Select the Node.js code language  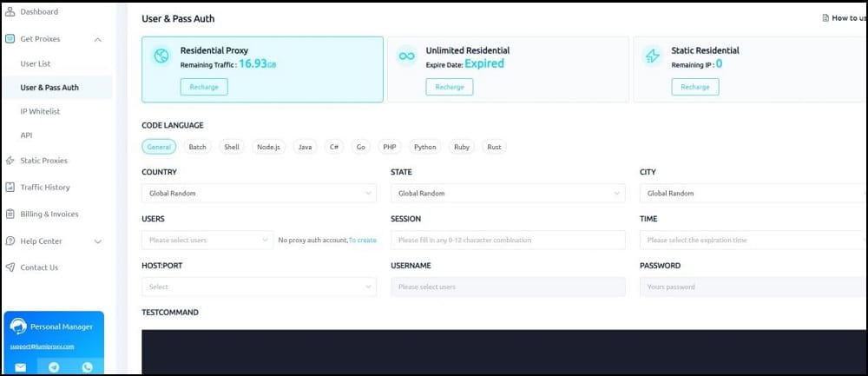268,147
